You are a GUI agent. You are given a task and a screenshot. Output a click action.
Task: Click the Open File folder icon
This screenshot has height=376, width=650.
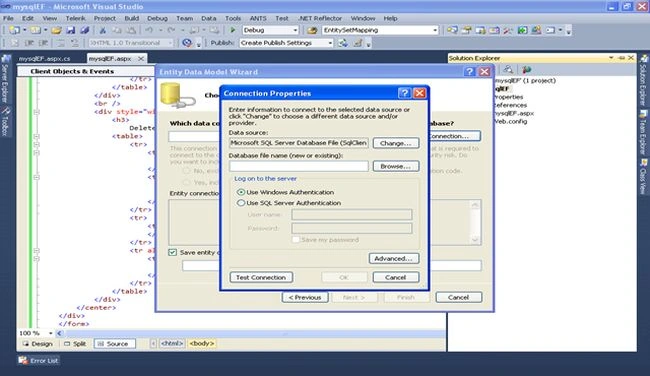(56, 30)
